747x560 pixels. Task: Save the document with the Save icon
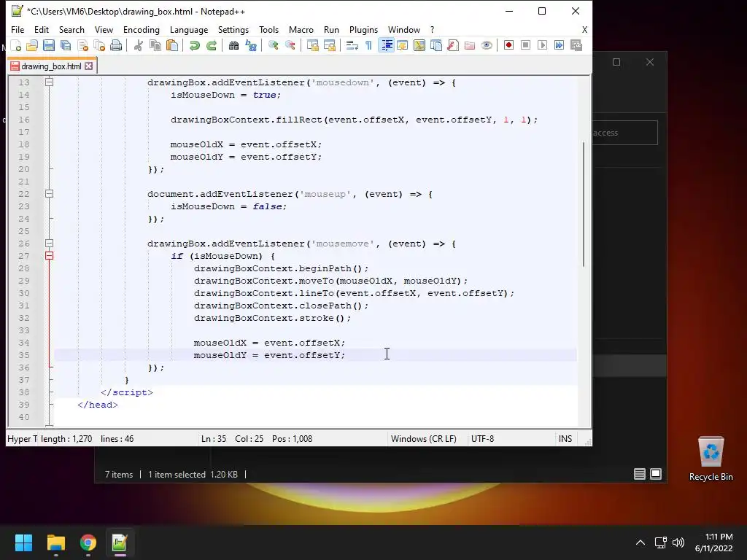[x=49, y=45]
